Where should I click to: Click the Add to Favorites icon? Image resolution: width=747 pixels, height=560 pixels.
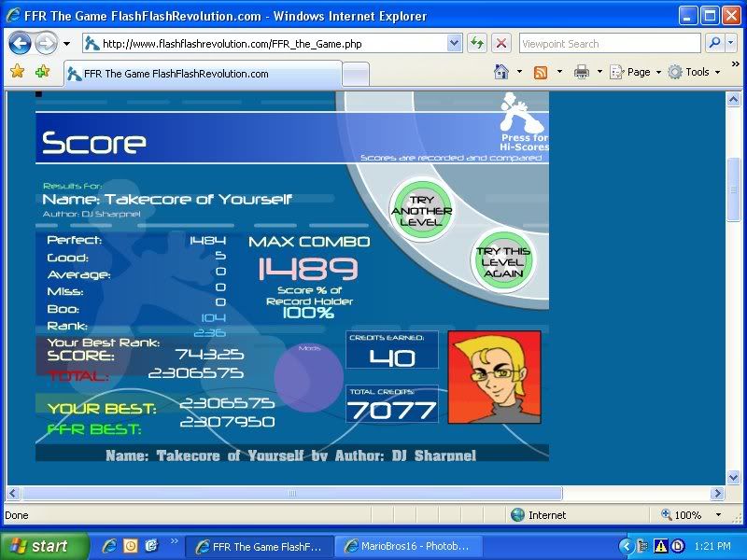42,72
